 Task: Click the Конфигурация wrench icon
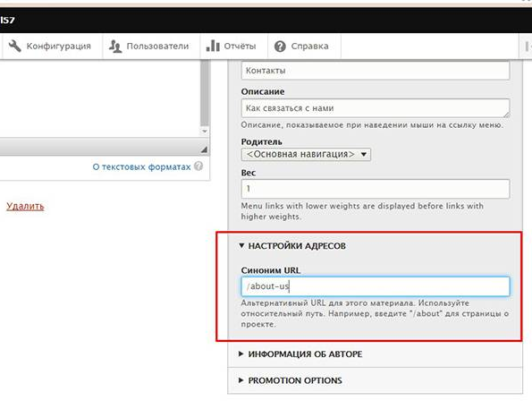click(14, 46)
